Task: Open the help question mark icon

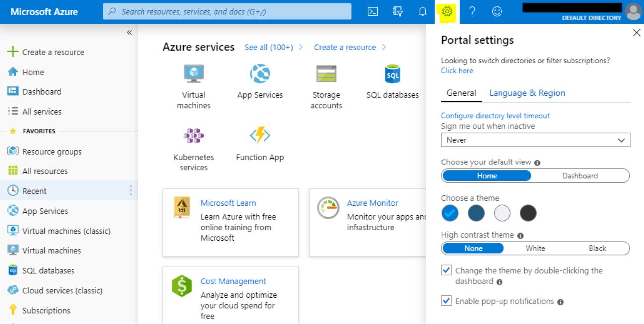Action: [x=472, y=12]
